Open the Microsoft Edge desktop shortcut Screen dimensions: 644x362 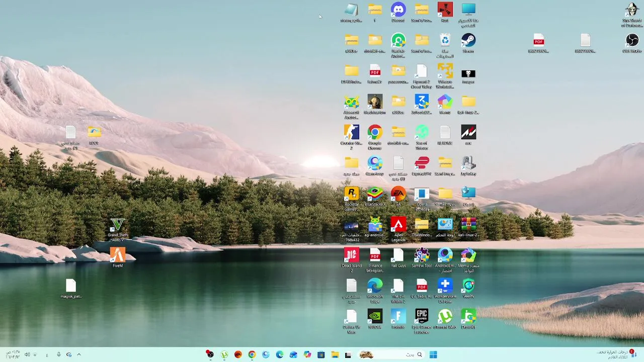click(375, 291)
